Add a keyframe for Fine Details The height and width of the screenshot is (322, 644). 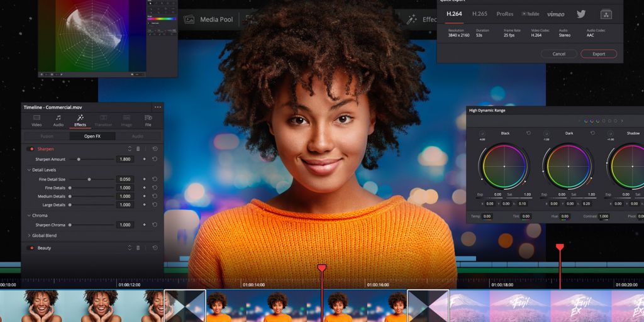click(x=144, y=187)
